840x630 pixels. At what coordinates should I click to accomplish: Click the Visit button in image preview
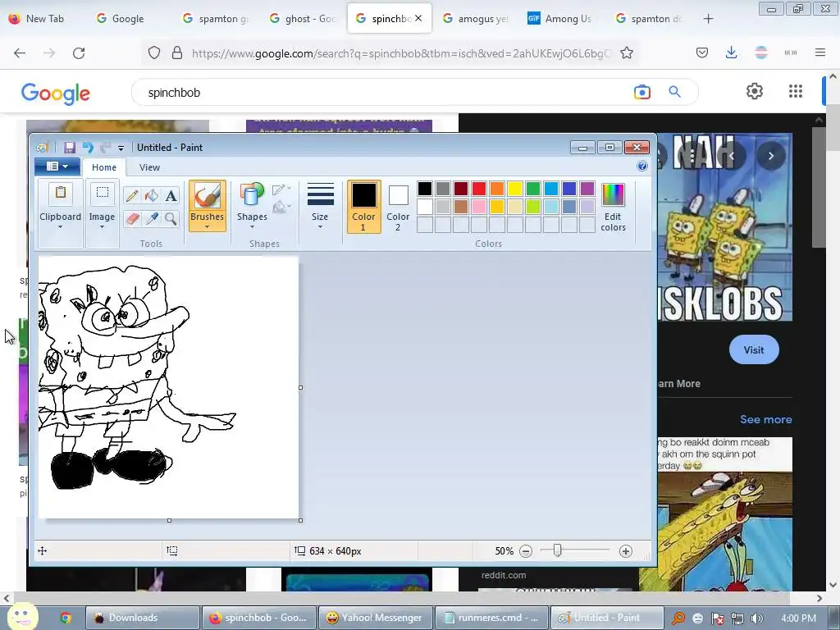754,349
